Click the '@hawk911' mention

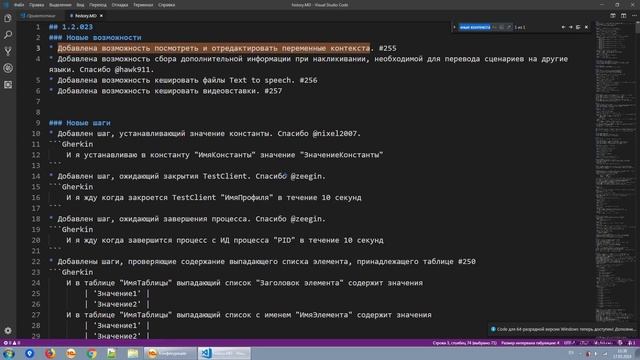pyautogui.click(x=133, y=69)
